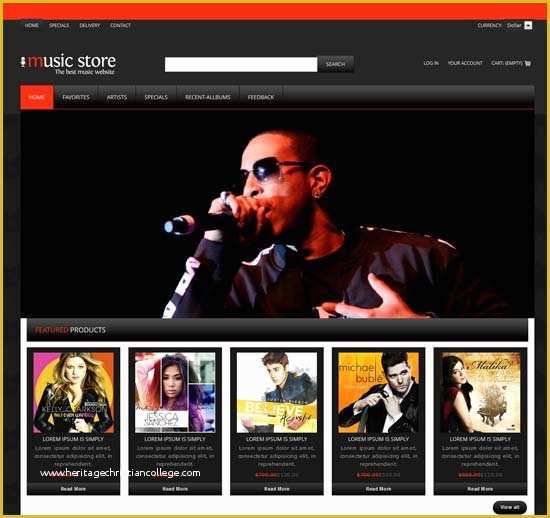Viewport: 550px width, 518px height.
Task: Open the Jessica Sanchez album cover
Action: (175, 392)
